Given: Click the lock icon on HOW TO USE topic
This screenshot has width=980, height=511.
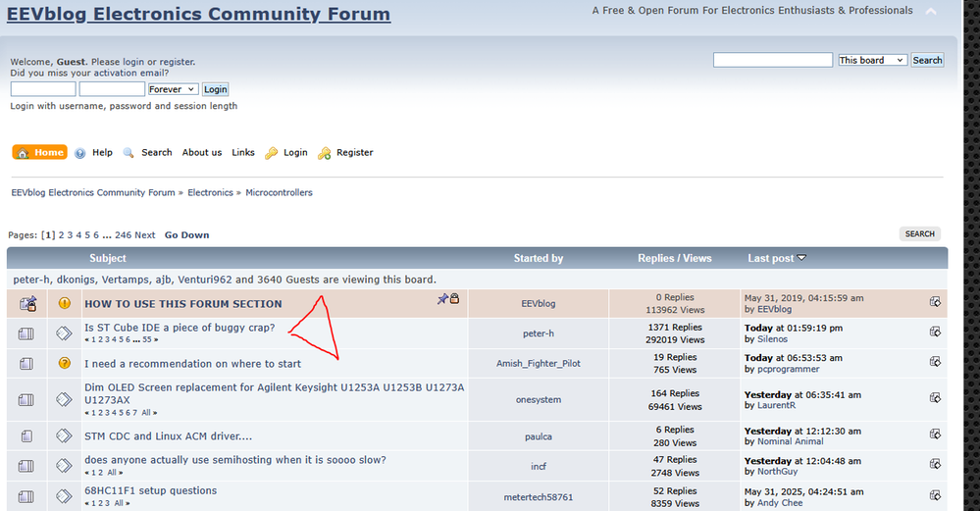Looking at the screenshot, I should 454,298.
